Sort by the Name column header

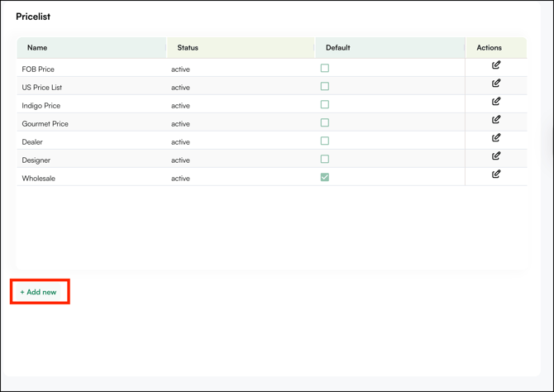coord(37,48)
